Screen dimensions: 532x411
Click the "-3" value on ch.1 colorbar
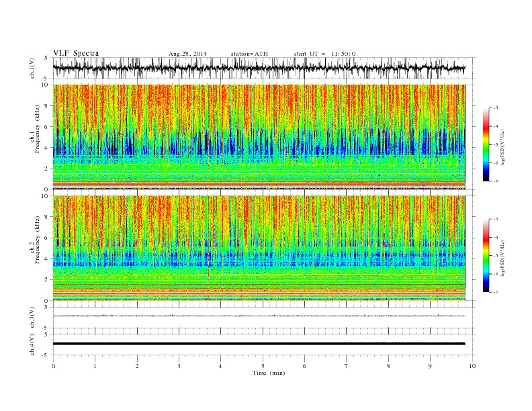point(495,108)
